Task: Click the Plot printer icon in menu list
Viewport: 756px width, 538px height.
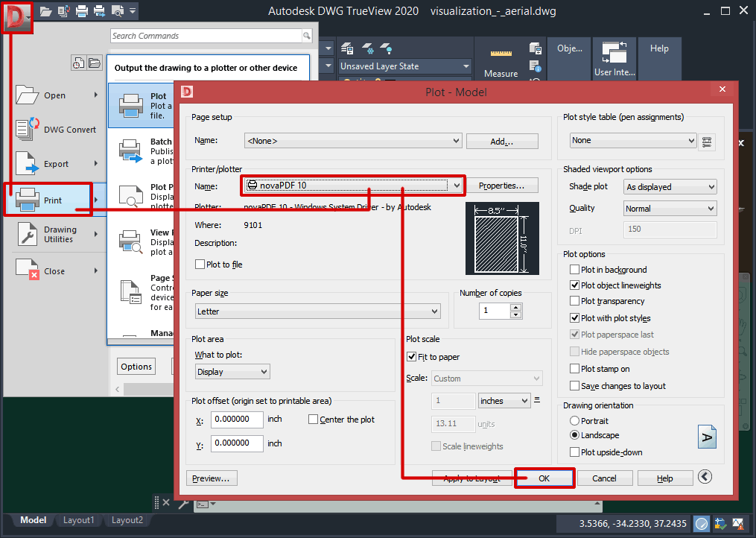Action: pyautogui.click(x=131, y=106)
